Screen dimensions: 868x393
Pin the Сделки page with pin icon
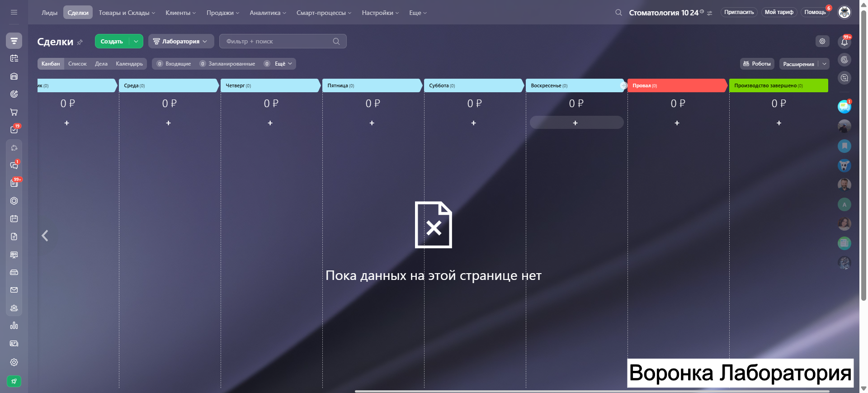(x=80, y=42)
